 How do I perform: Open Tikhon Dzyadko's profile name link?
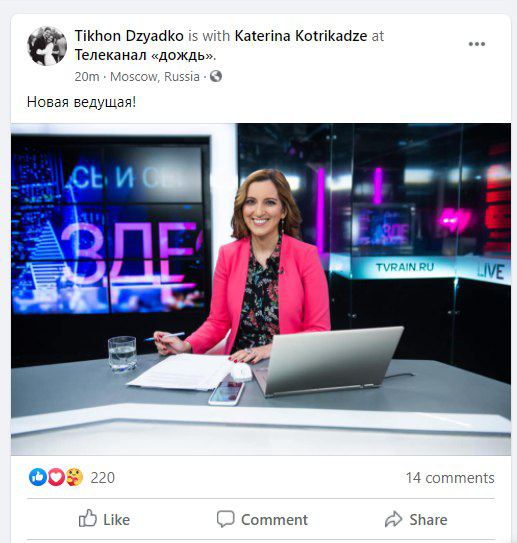(x=129, y=36)
